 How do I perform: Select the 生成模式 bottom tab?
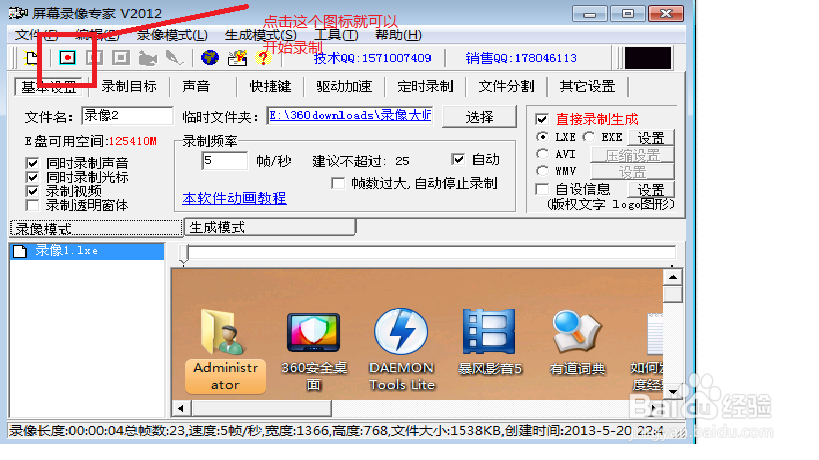(270, 228)
